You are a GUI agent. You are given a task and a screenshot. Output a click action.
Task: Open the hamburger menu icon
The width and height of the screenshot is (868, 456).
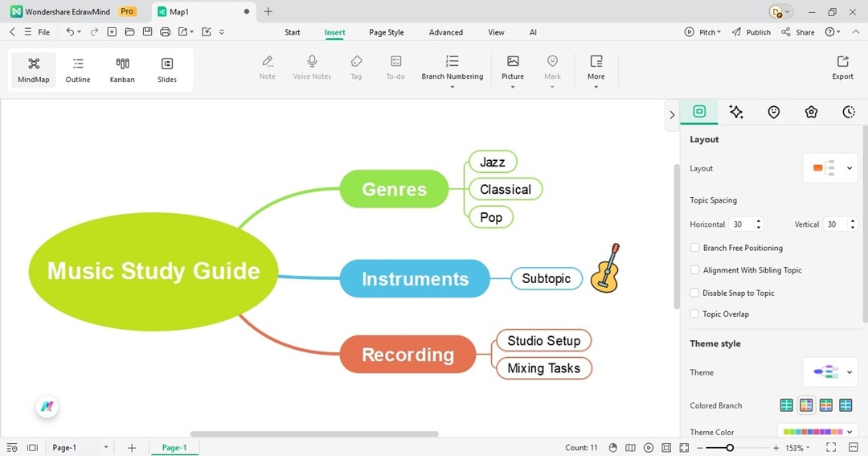click(27, 32)
